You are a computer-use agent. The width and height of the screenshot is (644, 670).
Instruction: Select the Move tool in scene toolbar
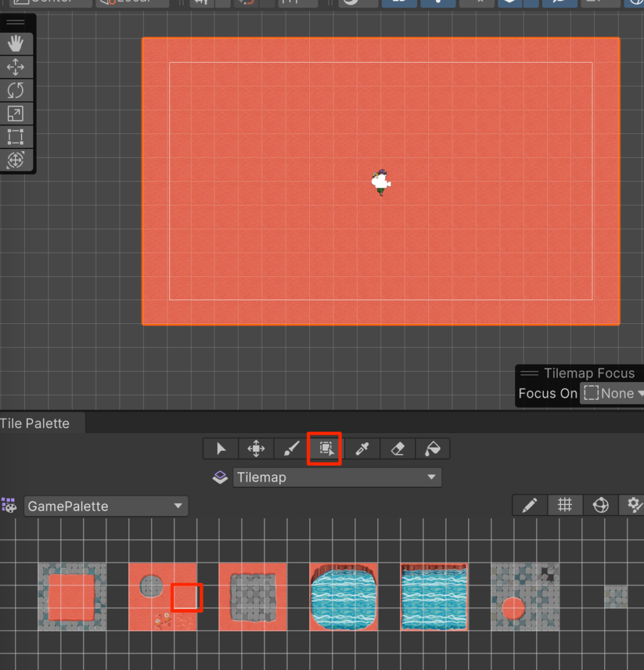pyautogui.click(x=16, y=67)
